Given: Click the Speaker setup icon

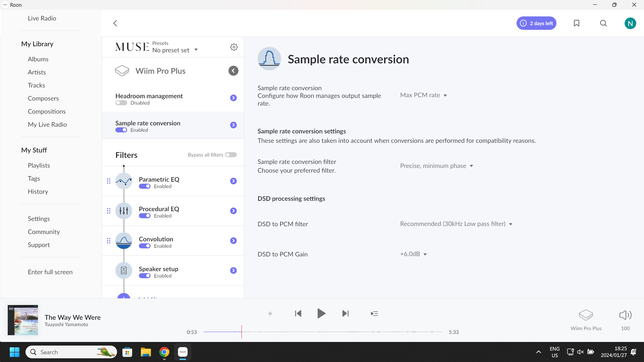Looking at the screenshot, I should click(x=124, y=270).
